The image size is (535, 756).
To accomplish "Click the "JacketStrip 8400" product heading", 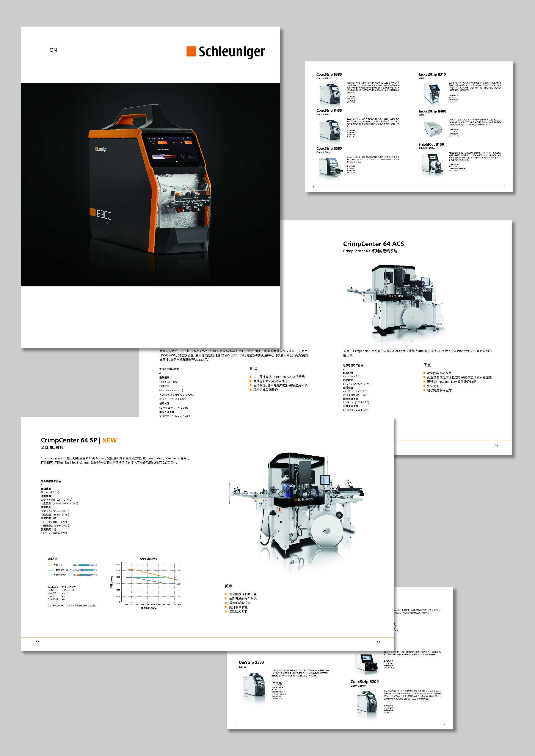I will pos(432,111).
